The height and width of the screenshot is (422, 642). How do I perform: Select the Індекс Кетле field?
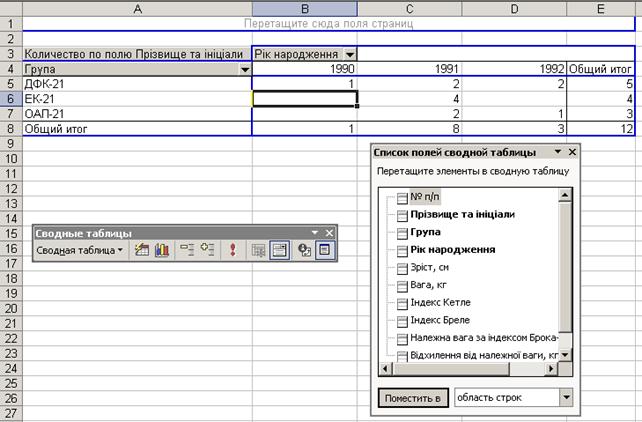tap(441, 302)
